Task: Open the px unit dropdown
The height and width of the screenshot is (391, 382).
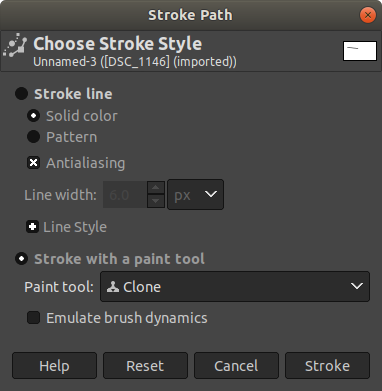Action: 195,195
